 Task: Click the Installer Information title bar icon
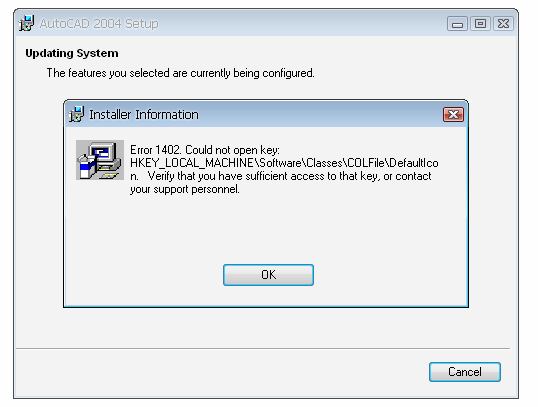pos(77,114)
